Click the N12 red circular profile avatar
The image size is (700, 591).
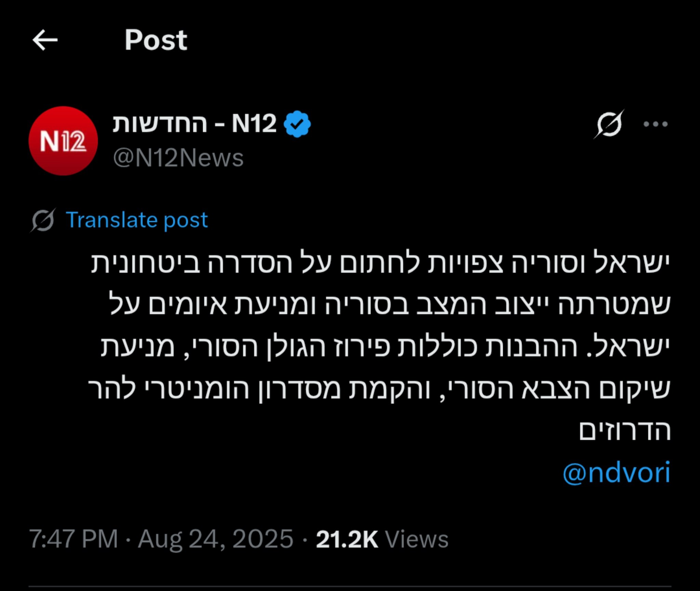tap(63, 141)
